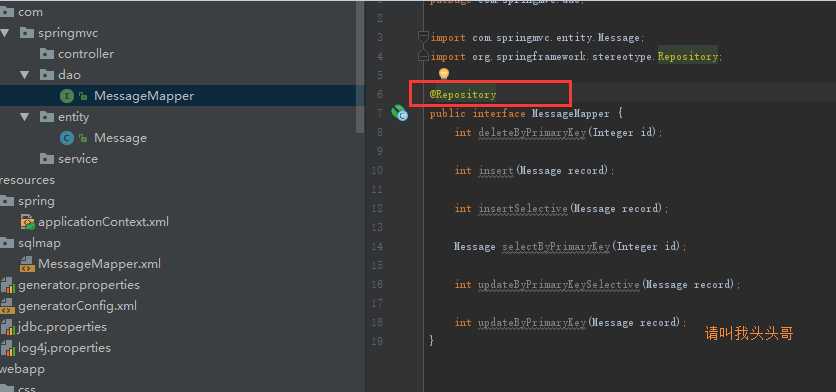Click the gutter bean icon on line 7

click(x=399, y=113)
